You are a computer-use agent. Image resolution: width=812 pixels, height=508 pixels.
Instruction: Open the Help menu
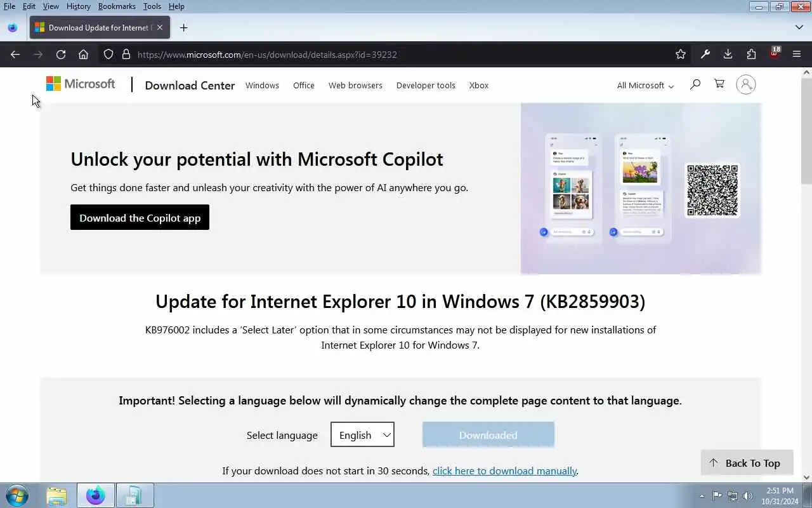pos(176,6)
